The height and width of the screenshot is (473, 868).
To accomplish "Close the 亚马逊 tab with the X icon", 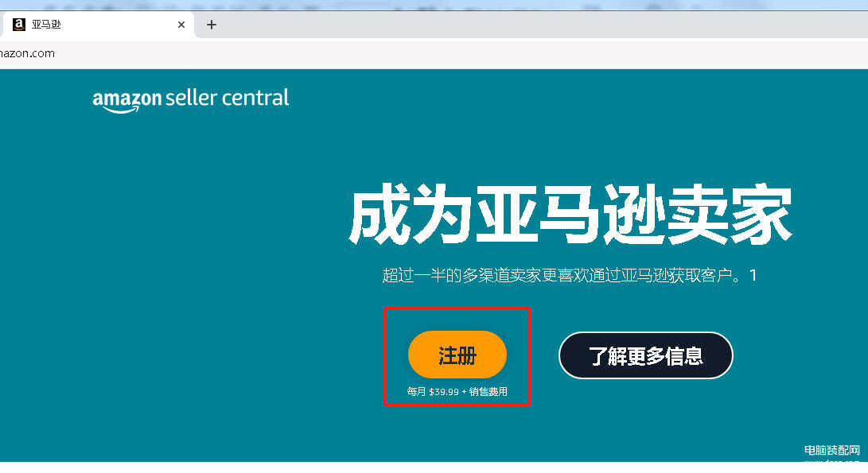I will [181, 25].
